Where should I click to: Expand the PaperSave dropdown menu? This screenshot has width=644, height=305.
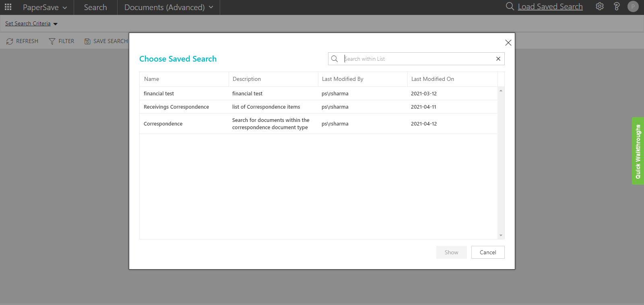pos(45,7)
